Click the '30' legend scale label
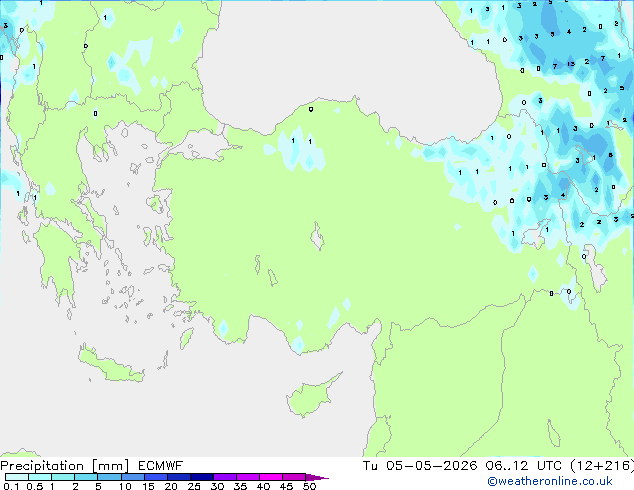The image size is (634, 490). coord(217,486)
